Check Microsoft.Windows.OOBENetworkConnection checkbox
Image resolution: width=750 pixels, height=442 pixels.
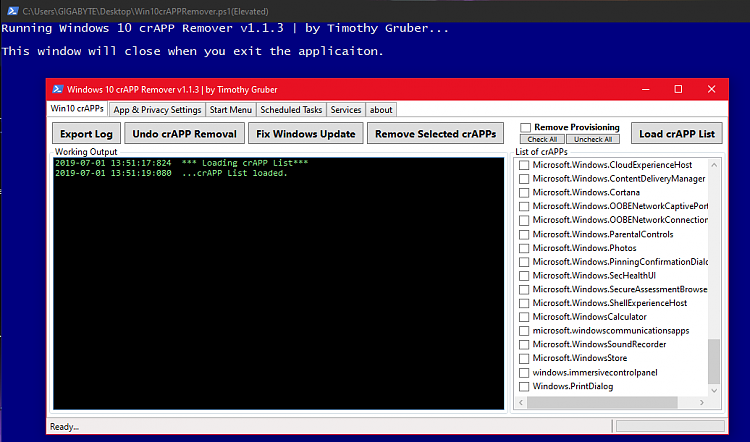524,220
